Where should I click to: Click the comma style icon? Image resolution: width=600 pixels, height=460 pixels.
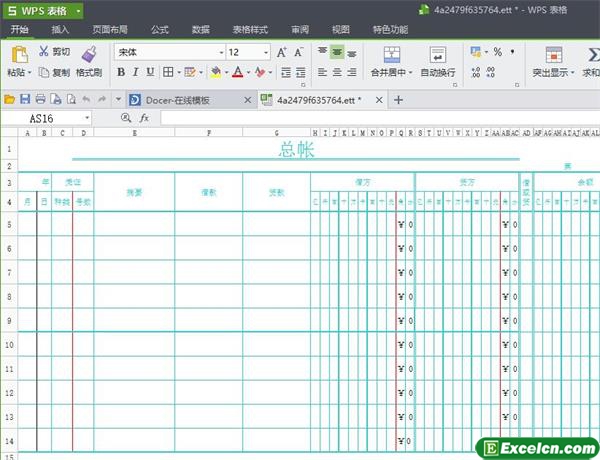click(512, 52)
